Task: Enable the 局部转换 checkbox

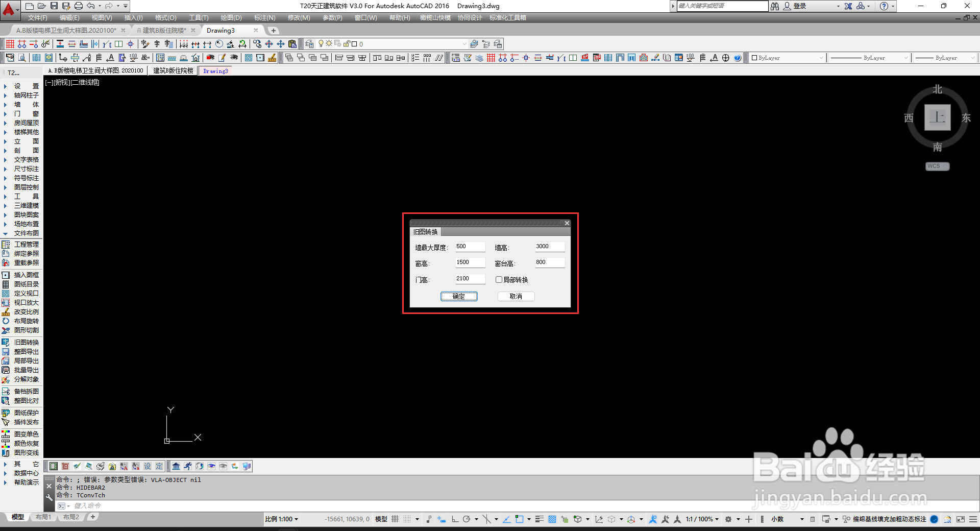Action: coord(499,279)
